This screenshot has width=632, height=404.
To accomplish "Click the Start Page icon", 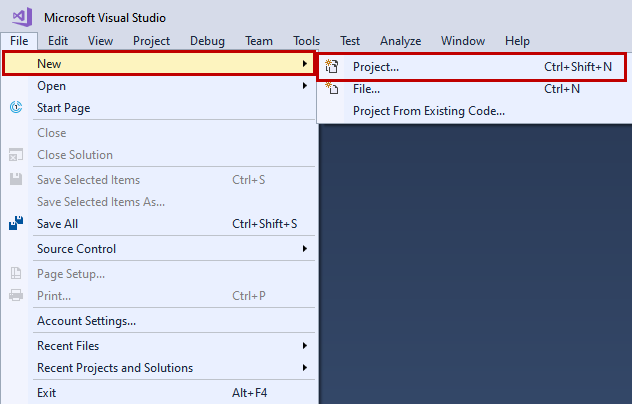I will pyautogui.click(x=16, y=108).
